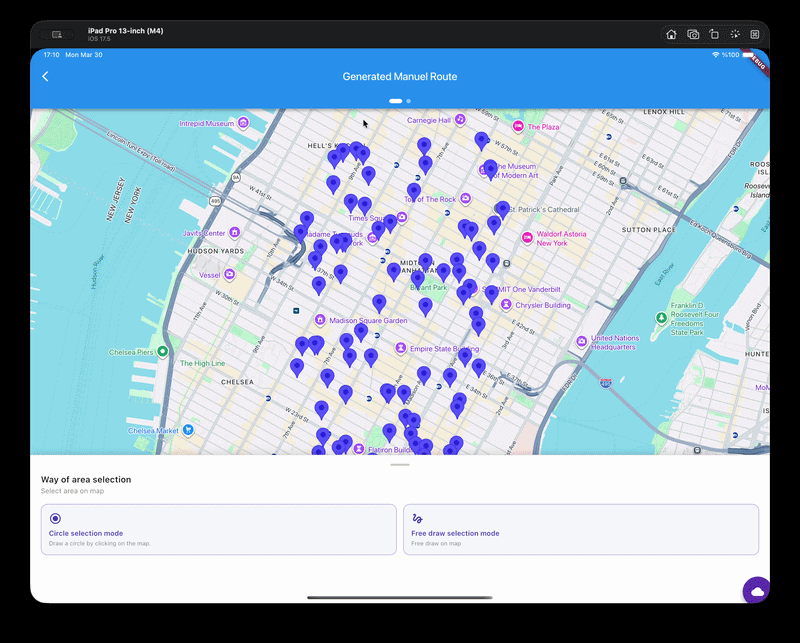800x643 pixels.
Task: Tap the Empire State Building marker icon
Action: [x=402, y=348]
